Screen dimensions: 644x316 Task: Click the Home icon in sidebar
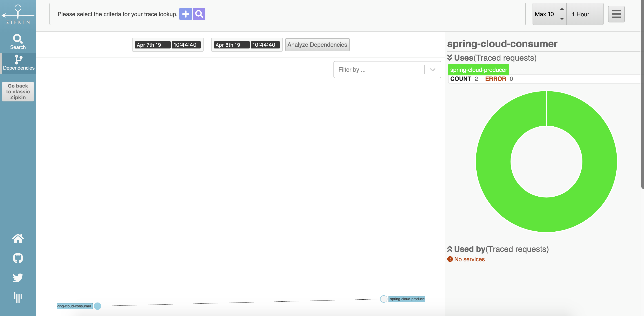point(18,238)
